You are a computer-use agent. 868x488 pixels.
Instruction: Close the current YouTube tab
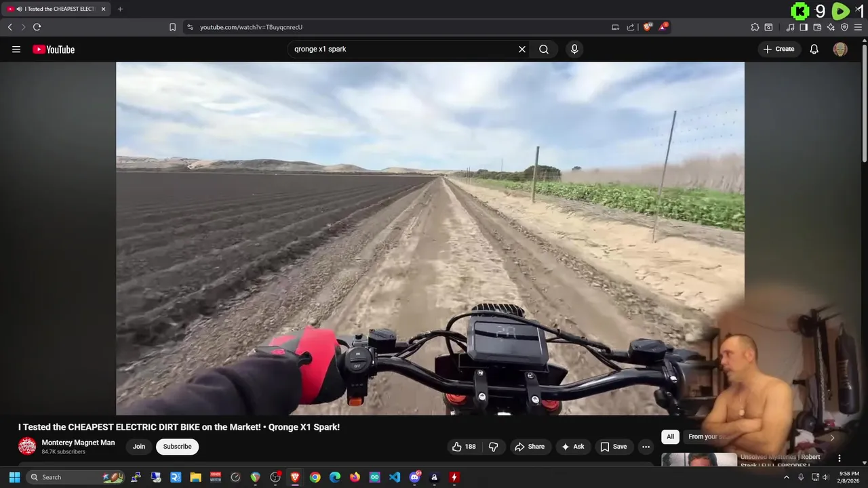click(104, 9)
